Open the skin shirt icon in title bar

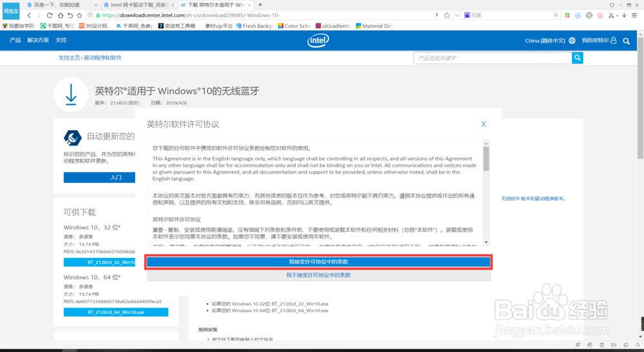[x=612, y=5]
